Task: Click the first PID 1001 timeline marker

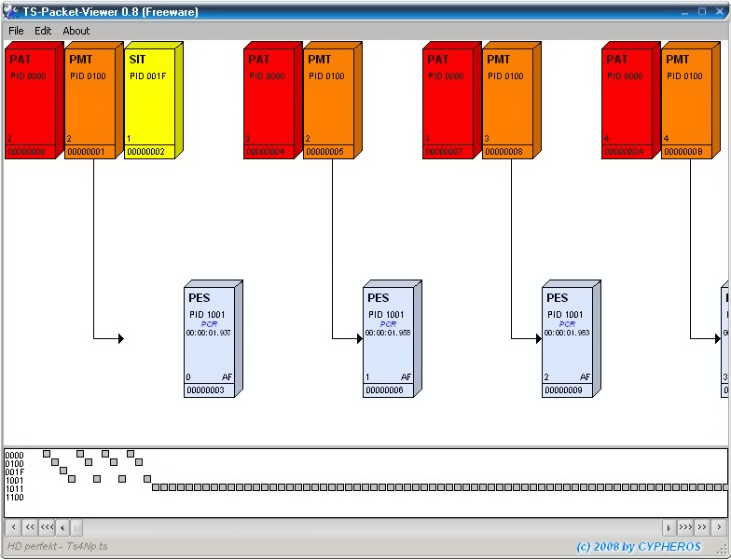Action: [72, 479]
